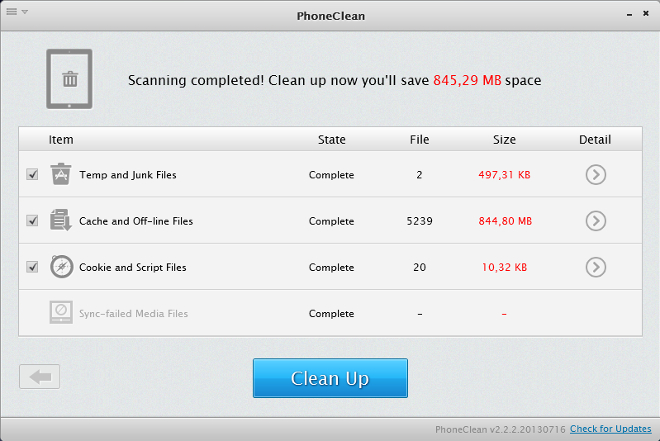Click the back arrow button
This screenshot has width=660, height=441.
pos(40,377)
